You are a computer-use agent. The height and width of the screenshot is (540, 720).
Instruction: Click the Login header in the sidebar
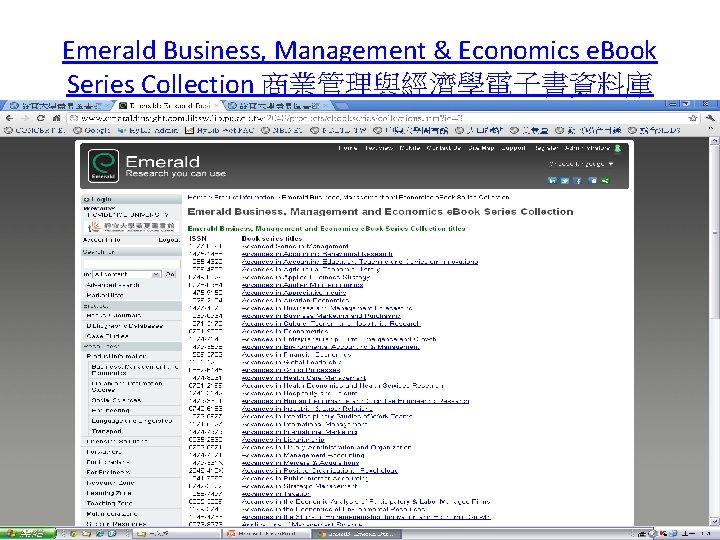[131, 199]
